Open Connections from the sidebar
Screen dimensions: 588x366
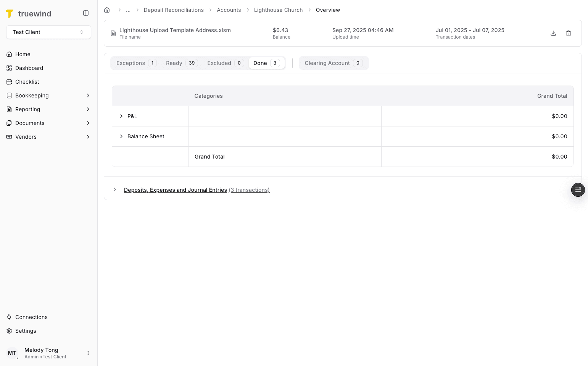coord(31,317)
